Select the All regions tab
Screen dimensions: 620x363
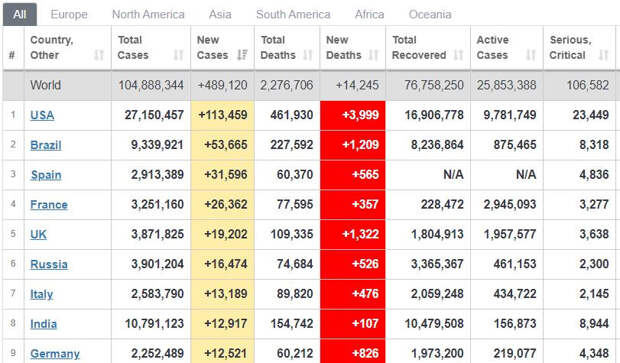(20, 15)
